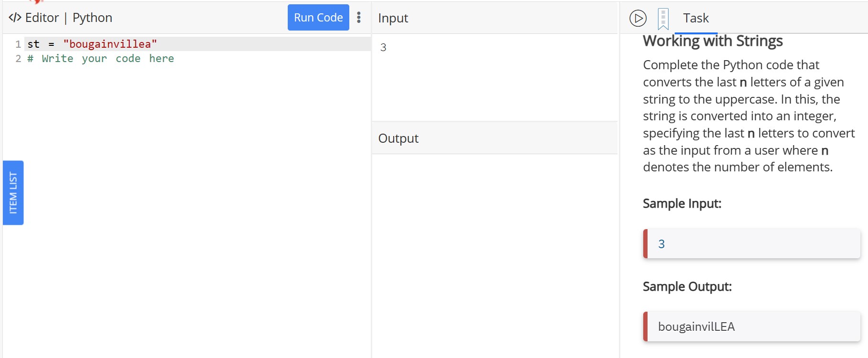Screen dimensions: 868x358
Task: Switch to the Task tab
Action: 696,18
